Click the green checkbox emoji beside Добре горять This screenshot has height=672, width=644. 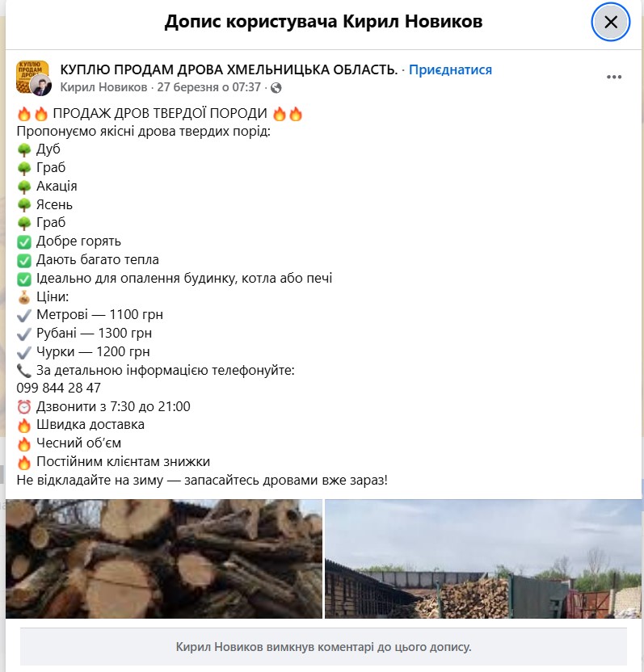(24, 242)
